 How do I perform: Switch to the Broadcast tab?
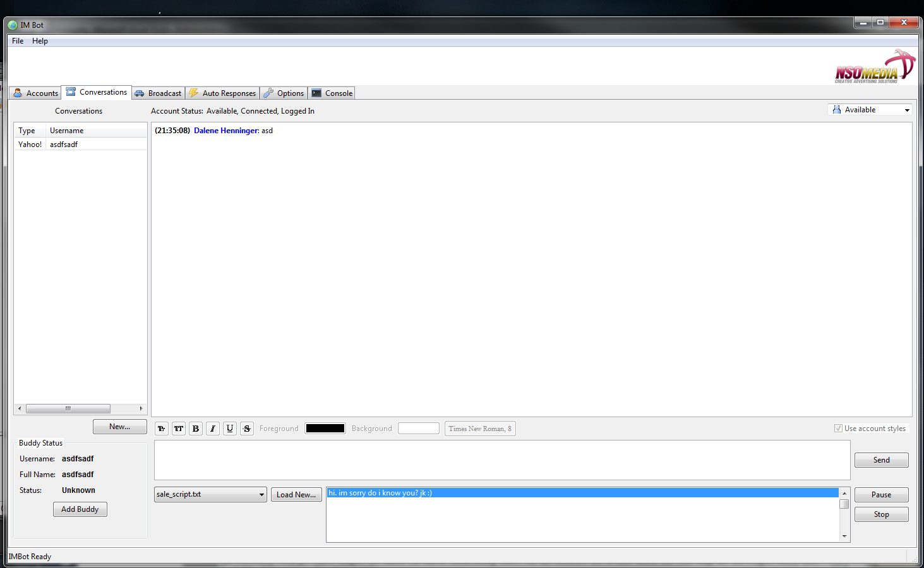click(x=158, y=93)
